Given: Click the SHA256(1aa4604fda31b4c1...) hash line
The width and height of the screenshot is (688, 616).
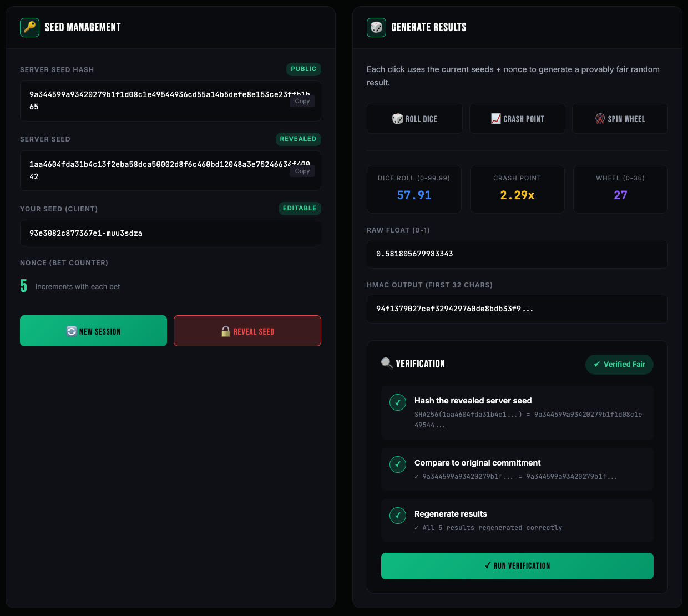Looking at the screenshot, I should (528, 420).
